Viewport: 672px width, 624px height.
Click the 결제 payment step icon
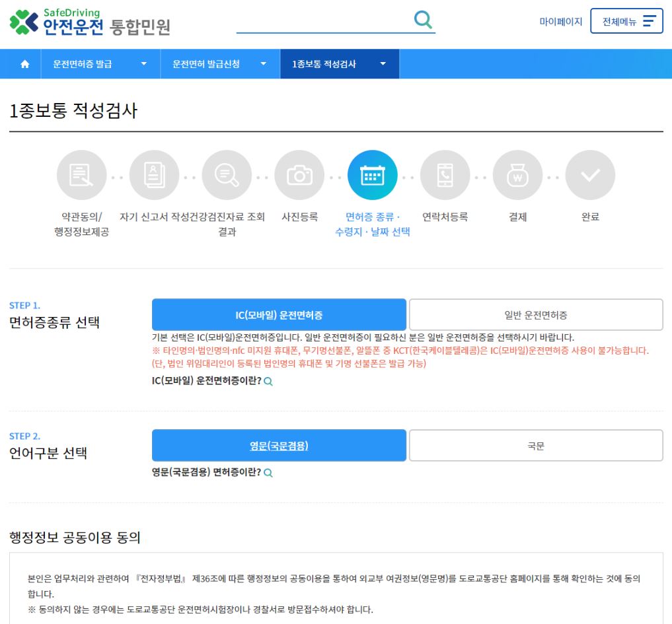tap(517, 174)
